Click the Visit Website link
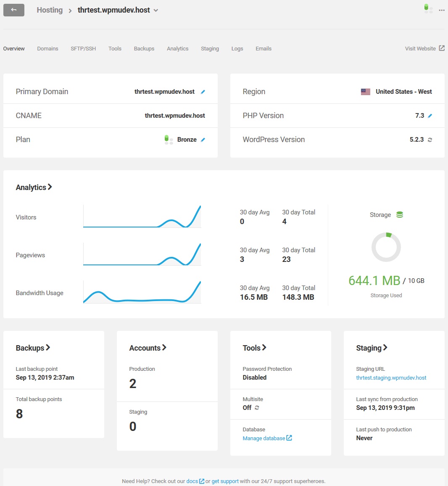The height and width of the screenshot is (486, 448). coord(420,49)
